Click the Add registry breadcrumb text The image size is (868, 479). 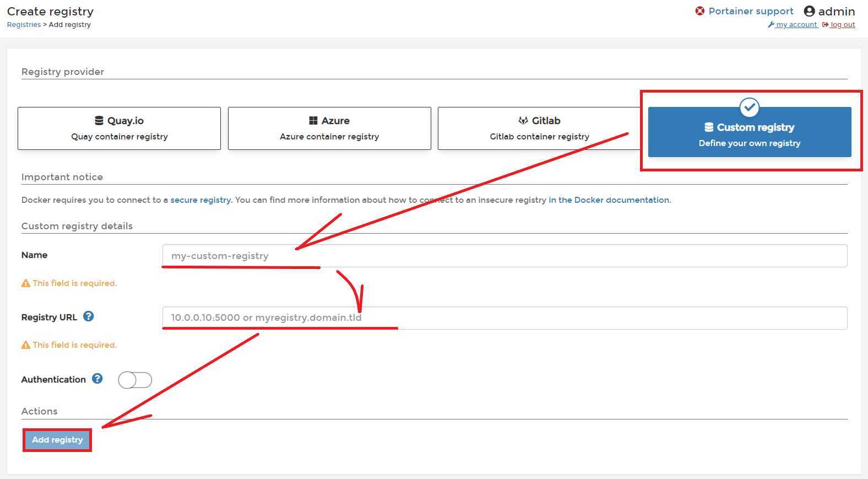[70, 25]
